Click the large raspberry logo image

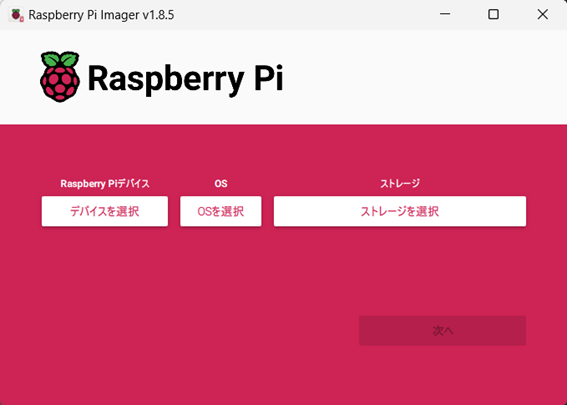[x=60, y=77]
